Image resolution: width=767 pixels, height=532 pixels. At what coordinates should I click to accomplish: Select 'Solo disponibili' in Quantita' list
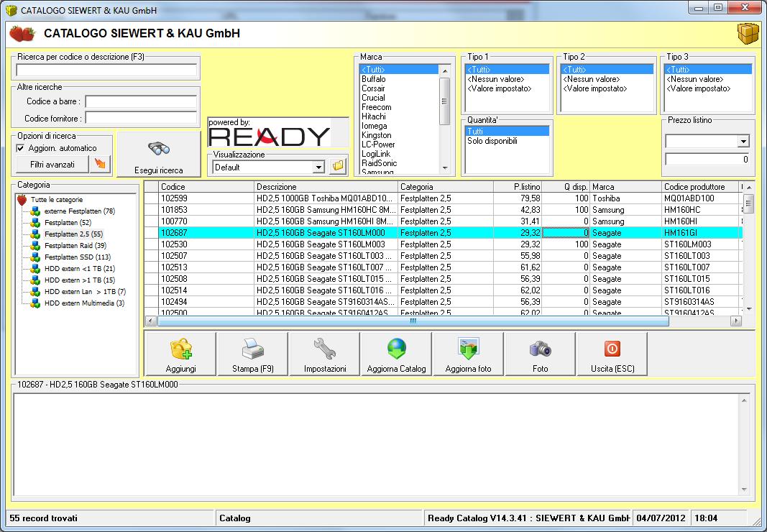492,141
